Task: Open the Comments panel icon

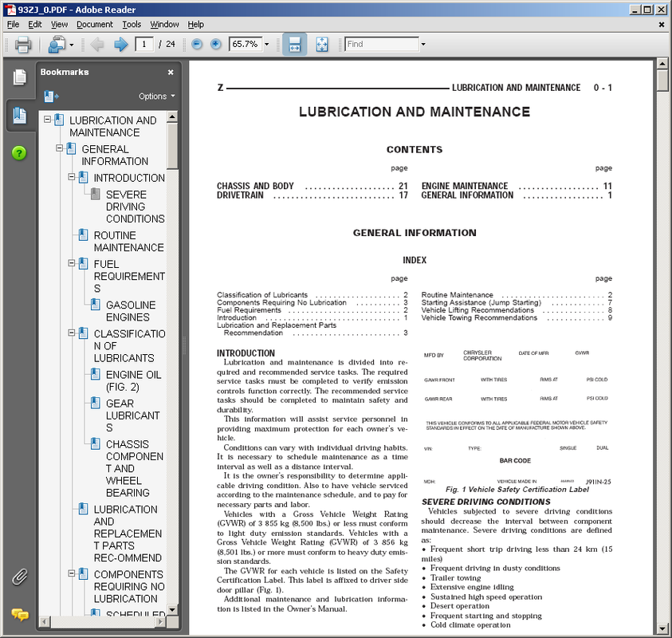Action: click(20, 614)
